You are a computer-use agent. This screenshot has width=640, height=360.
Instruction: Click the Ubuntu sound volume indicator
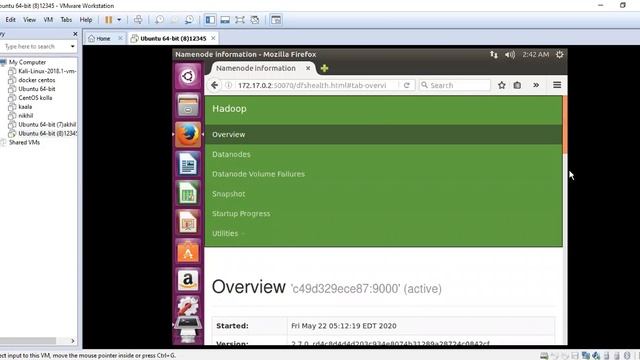[509, 54]
